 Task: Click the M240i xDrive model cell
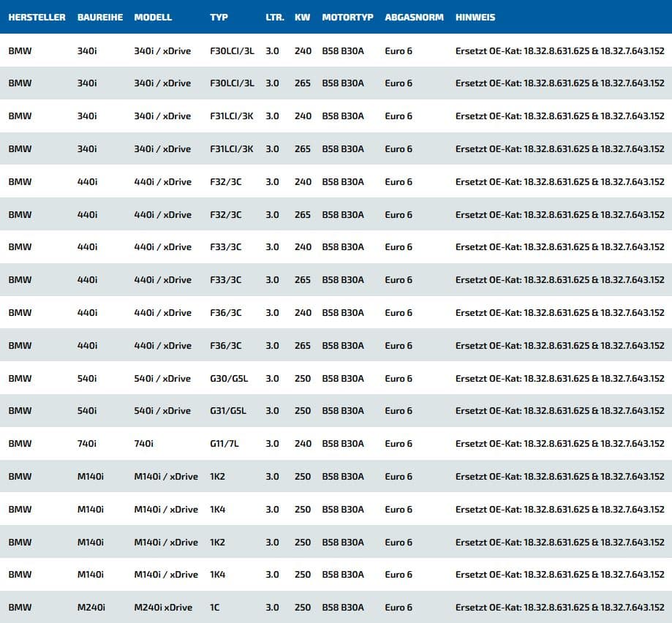pyautogui.click(x=163, y=607)
